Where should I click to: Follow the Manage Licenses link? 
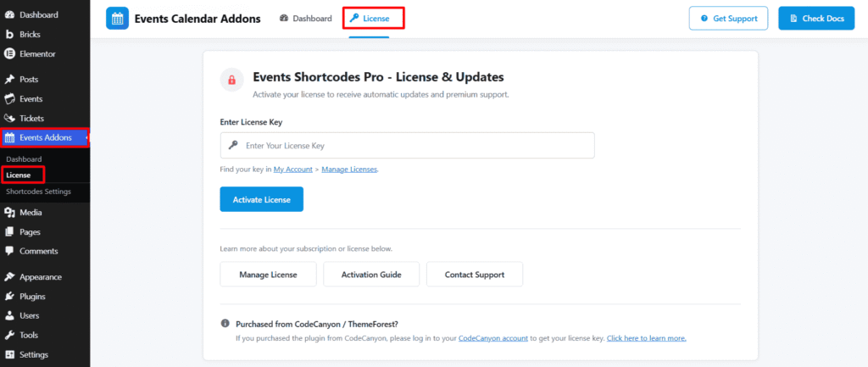click(349, 170)
